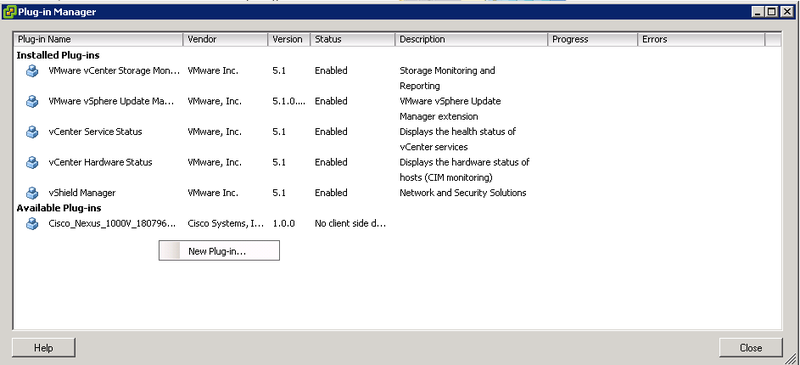This screenshot has width=800, height=365.
Task: Click the Enabled status for vCenter Hardware Status
Action: (331, 162)
